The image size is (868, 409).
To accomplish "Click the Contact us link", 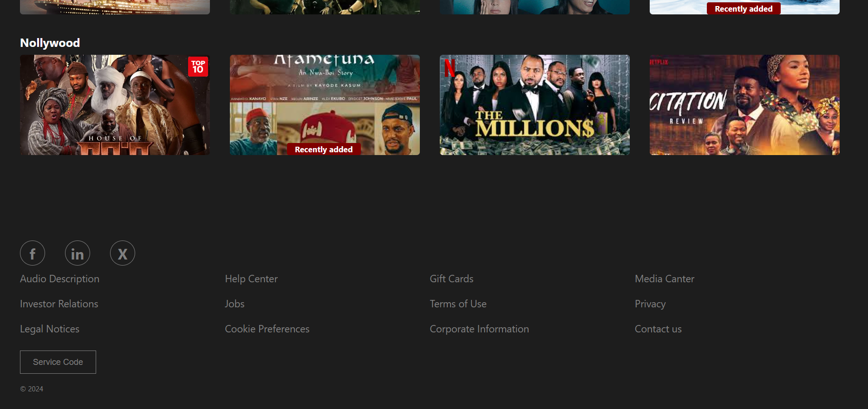I will tap(658, 329).
